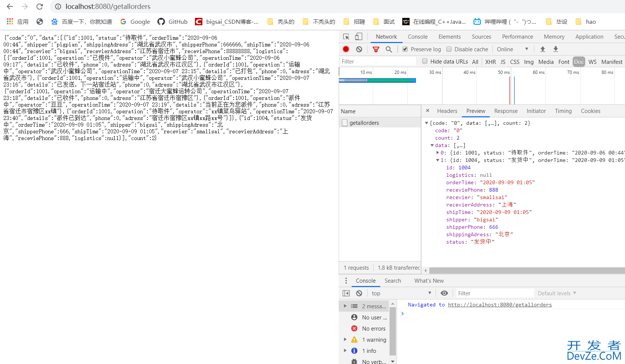Export the HAR file with the download arrow
The width and height of the screenshot is (625, 364).
coord(556,49)
